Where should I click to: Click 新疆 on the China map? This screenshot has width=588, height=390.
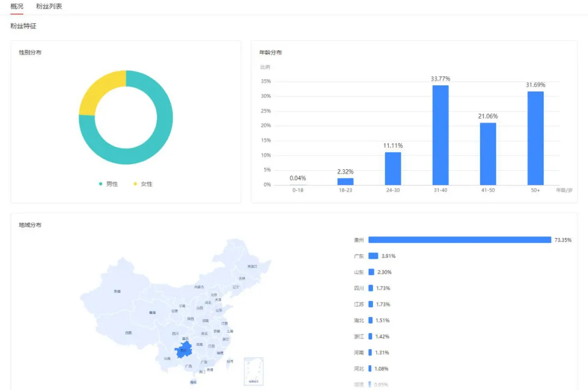(x=118, y=291)
